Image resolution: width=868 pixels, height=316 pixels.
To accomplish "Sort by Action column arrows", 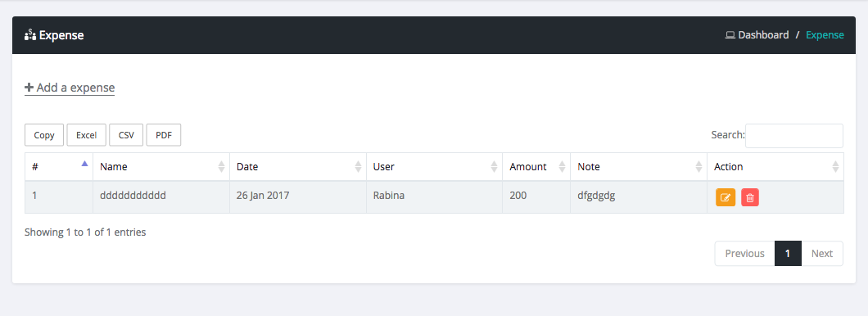I will pyautogui.click(x=836, y=166).
